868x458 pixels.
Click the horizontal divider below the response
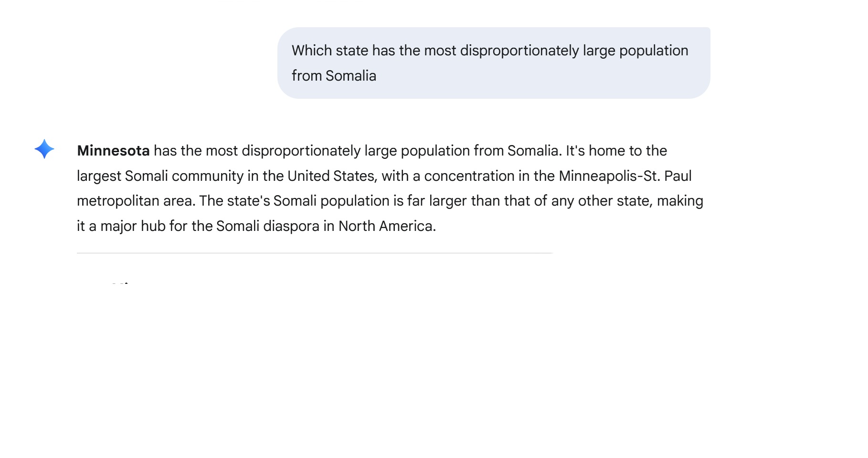coord(314,253)
